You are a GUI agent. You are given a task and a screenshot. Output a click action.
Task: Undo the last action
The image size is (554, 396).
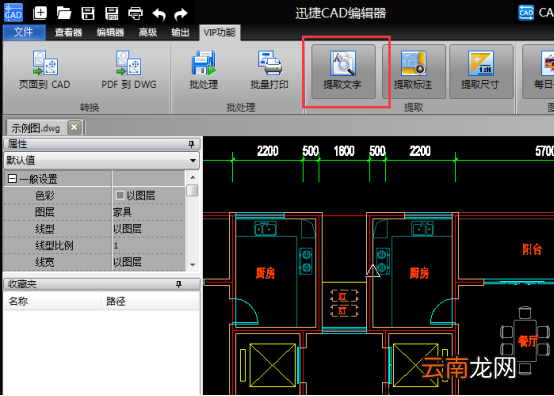pyautogui.click(x=159, y=14)
